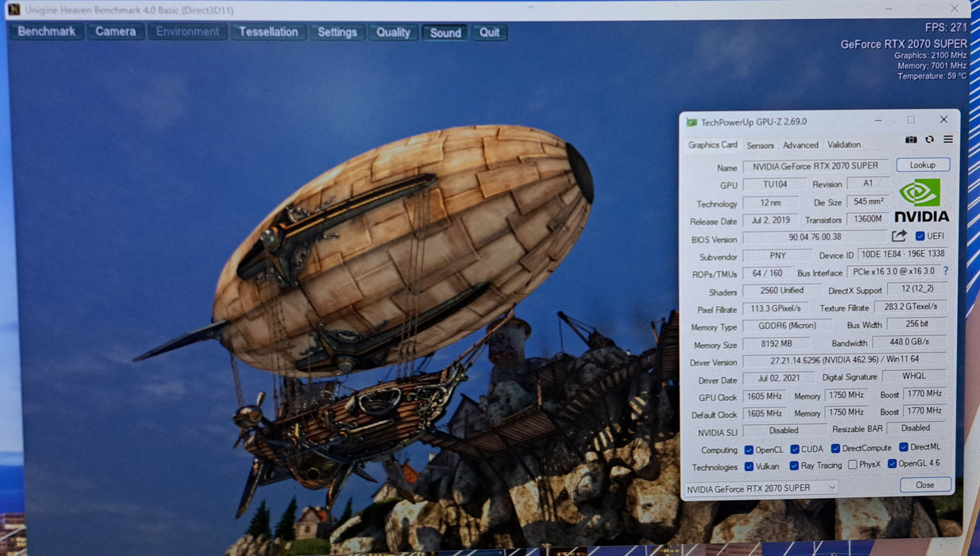980x556 pixels.
Task: Click the GPU-Z refresh icon
Action: 929,140
